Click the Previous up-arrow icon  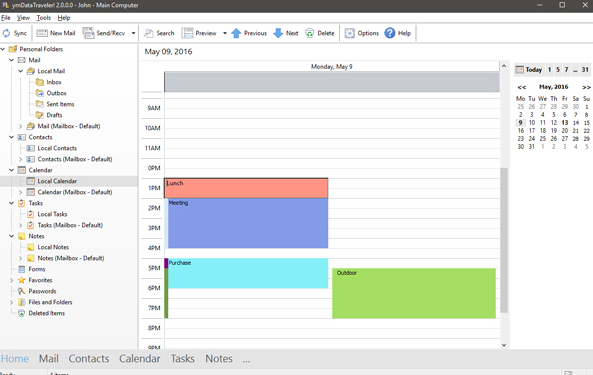coord(236,33)
